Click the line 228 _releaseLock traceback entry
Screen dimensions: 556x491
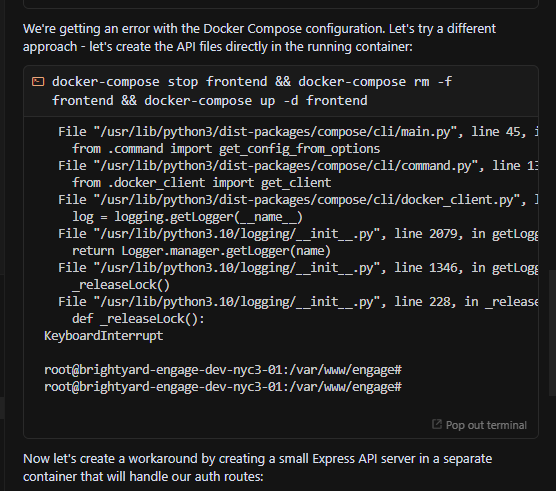[298, 301]
